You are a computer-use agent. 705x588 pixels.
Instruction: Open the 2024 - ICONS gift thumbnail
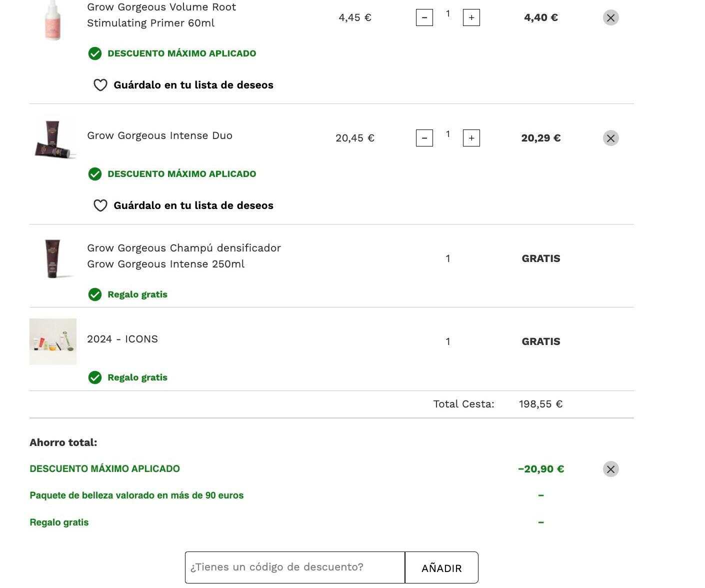53,341
